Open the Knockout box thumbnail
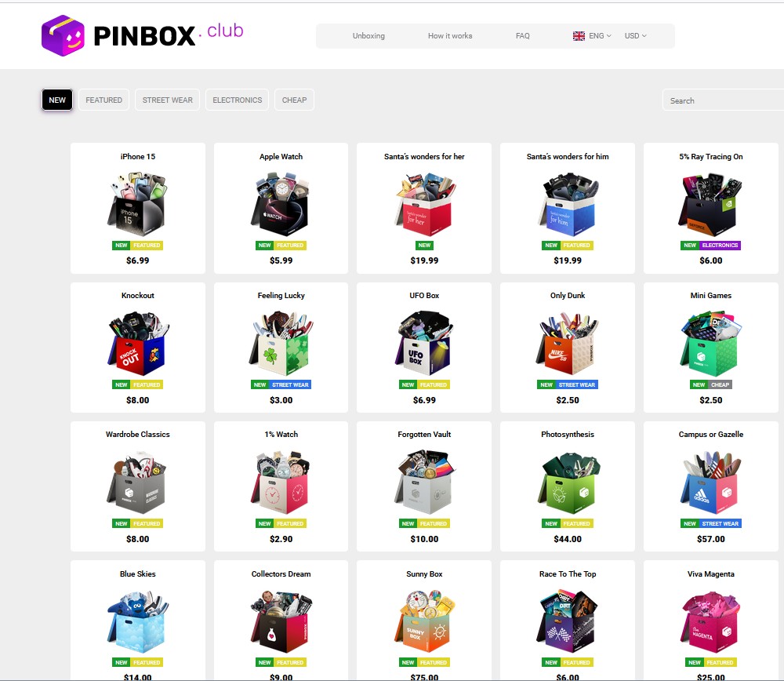784x681 pixels. tap(137, 343)
